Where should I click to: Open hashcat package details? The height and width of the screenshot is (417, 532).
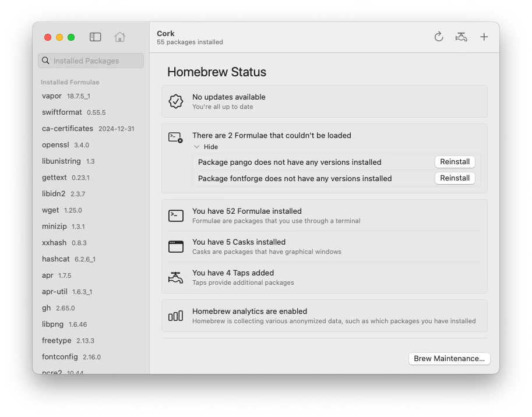point(91,259)
